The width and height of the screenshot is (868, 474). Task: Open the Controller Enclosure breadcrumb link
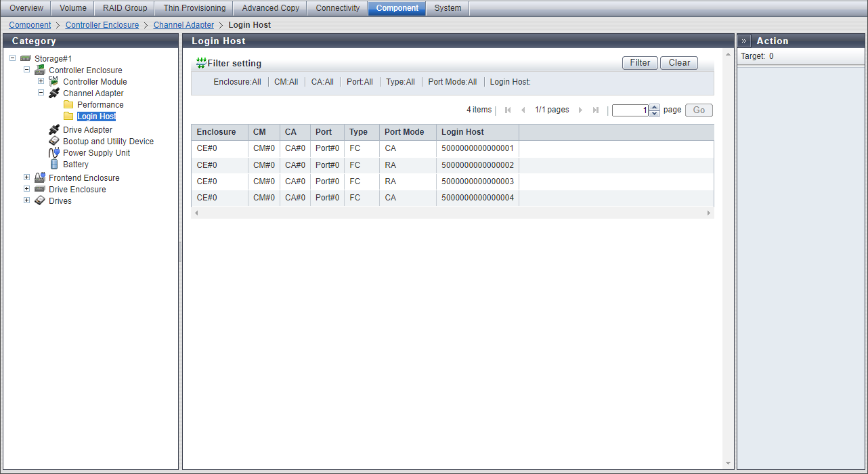click(x=102, y=25)
